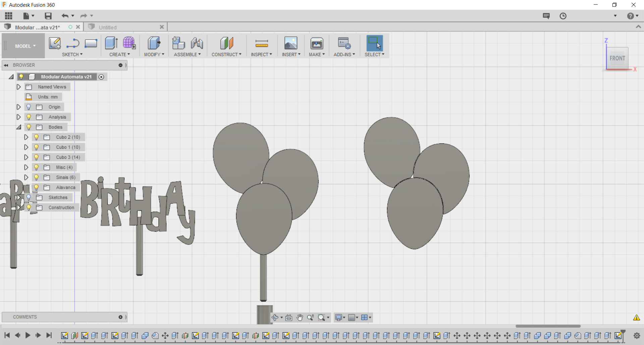Select the New Component tool
The image size is (644, 345).
pyautogui.click(x=178, y=43)
